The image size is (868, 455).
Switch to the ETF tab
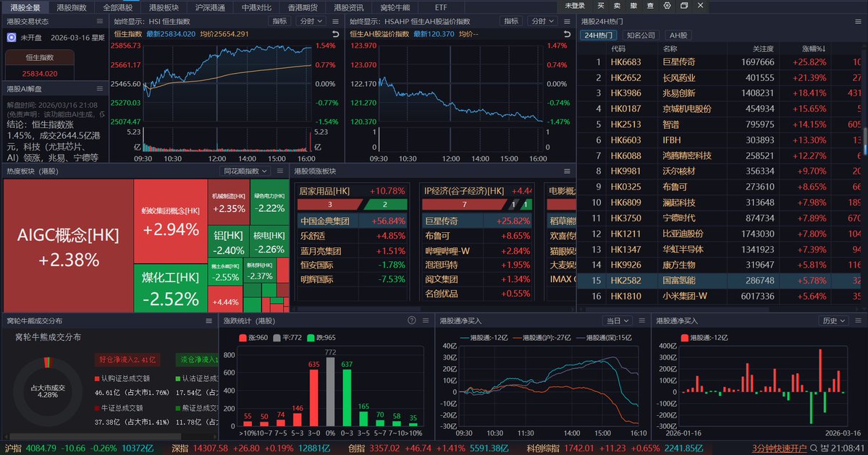coord(441,7)
